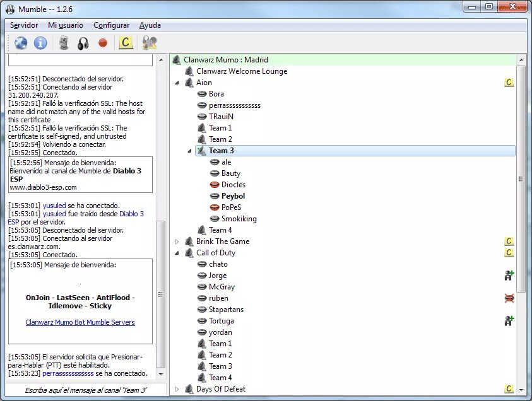This screenshot has width=532, height=401.
Task: Click the Mumble application icon in title bar
Action: coord(11,9)
